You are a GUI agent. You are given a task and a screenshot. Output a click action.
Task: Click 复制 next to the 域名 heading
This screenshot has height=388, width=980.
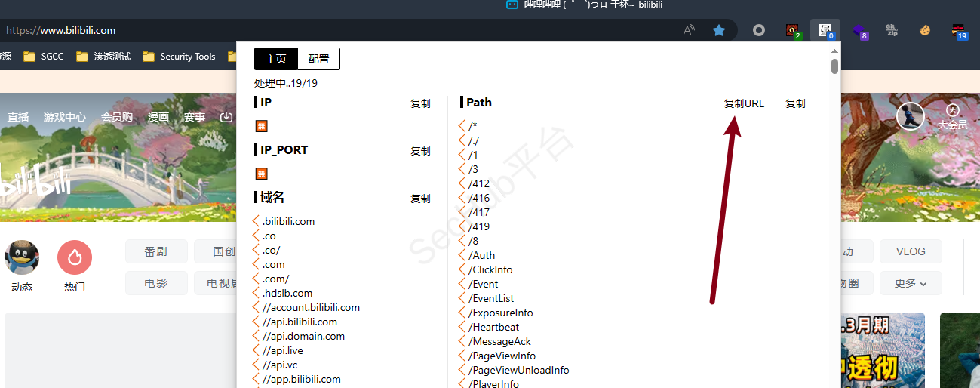tap(420, 199)
